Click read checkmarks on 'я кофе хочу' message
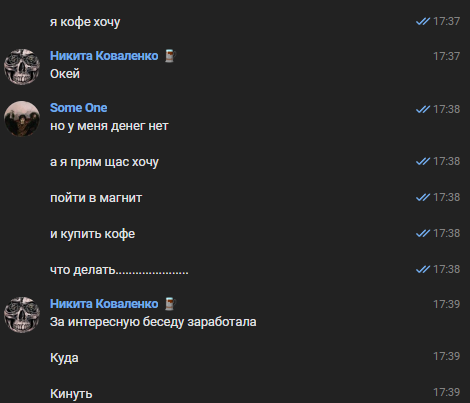 point(423,21)
